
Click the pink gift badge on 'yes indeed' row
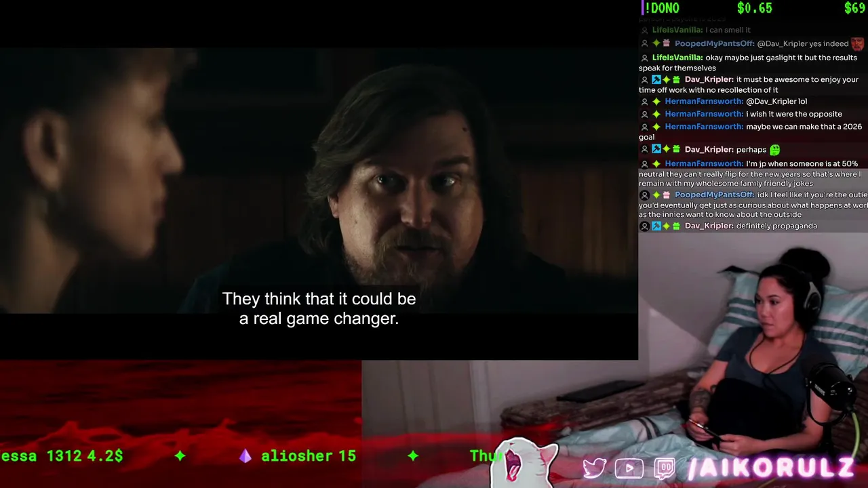(667, 43)
